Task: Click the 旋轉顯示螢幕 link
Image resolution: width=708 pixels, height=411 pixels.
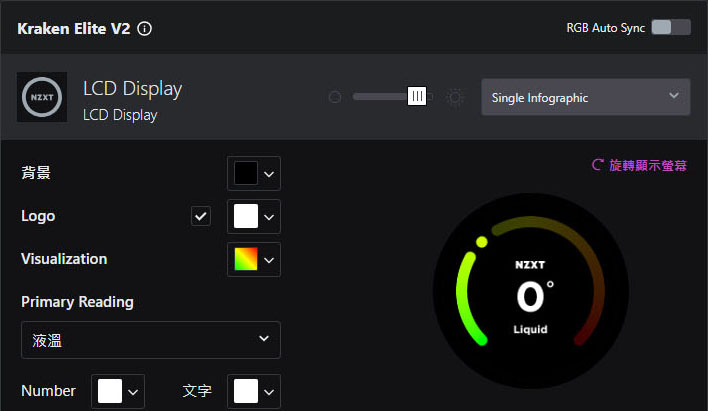Action: pos(647,165)
